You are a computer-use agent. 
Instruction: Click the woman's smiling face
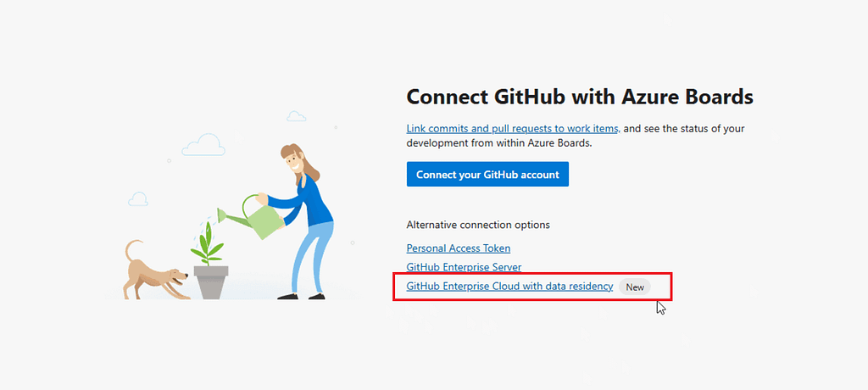point(298,164)
